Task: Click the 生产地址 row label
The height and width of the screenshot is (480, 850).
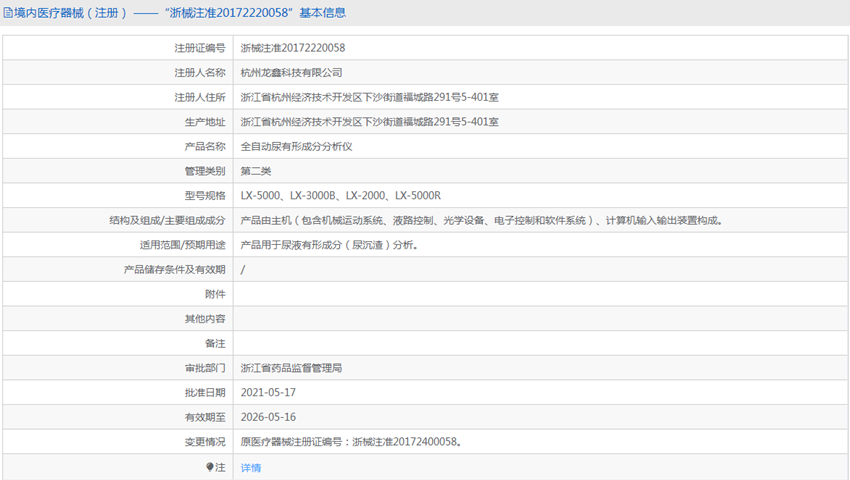Action: 205,122
